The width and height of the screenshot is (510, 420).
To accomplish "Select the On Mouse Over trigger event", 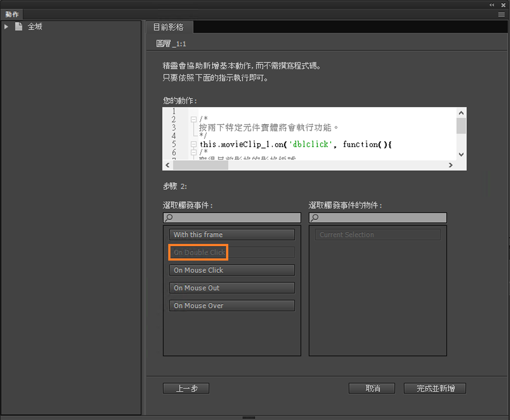I will 232,305.
